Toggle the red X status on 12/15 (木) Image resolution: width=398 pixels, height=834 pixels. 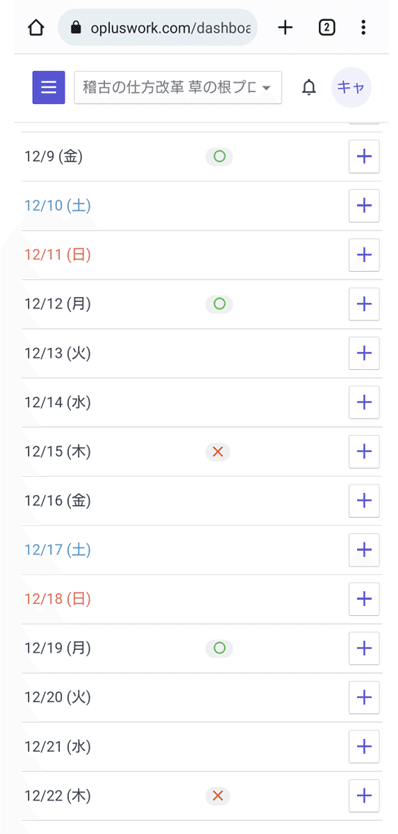click(x=218, y=452)
